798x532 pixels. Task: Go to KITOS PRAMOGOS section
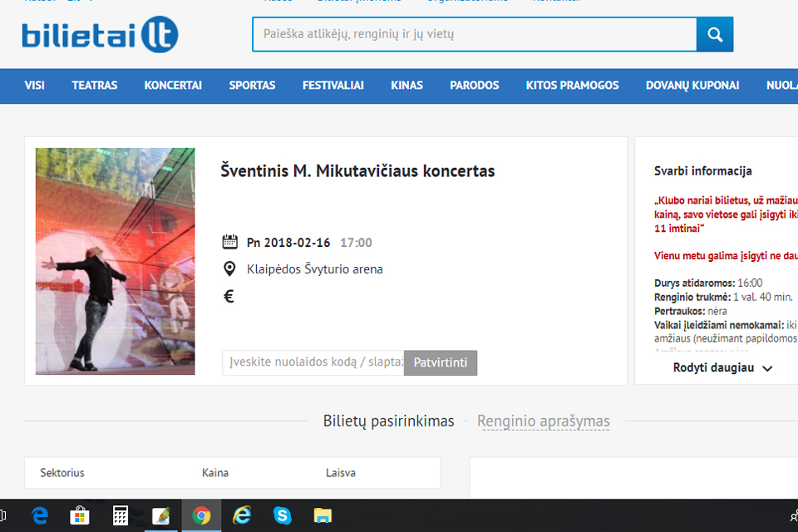tap(572, 86)
